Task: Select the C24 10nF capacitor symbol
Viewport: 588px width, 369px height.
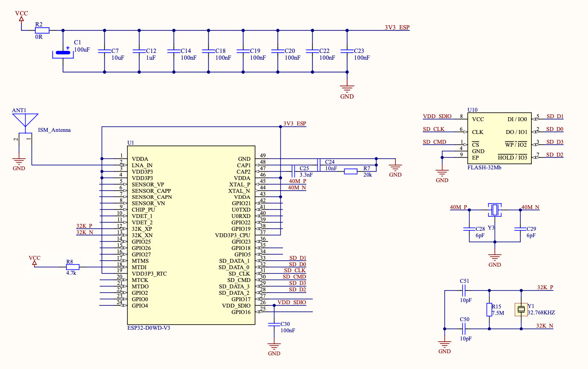Action: (x=319, y=165)
